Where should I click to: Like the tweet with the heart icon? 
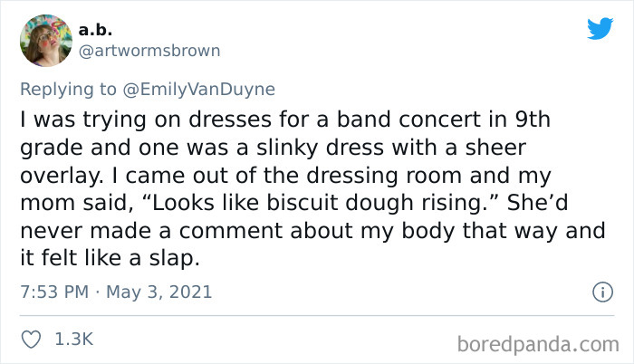[x=31, y=340]
